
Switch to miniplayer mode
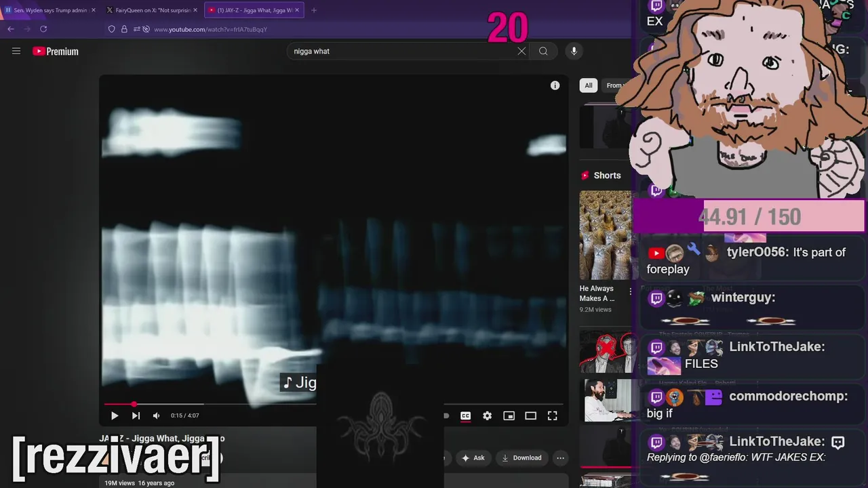pos(509,415)
